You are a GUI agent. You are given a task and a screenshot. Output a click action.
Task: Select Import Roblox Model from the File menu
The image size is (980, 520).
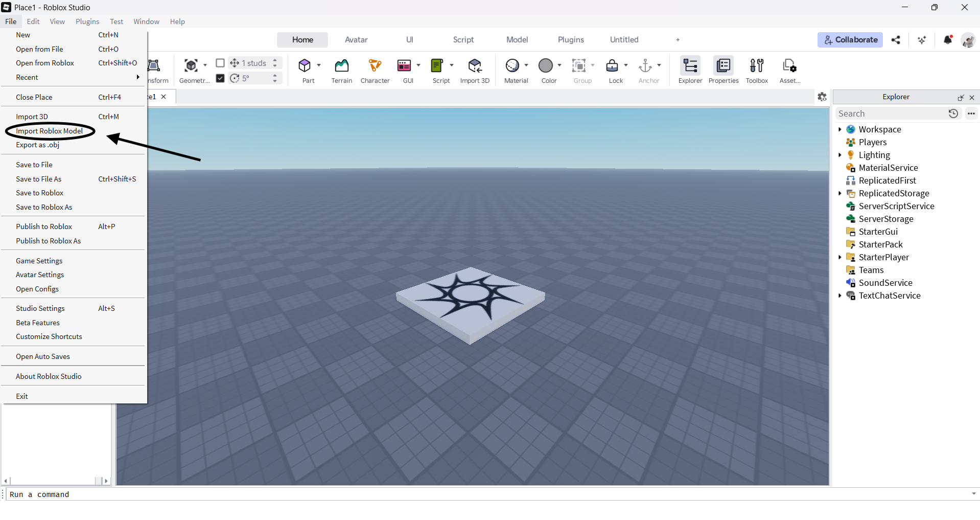49,131
